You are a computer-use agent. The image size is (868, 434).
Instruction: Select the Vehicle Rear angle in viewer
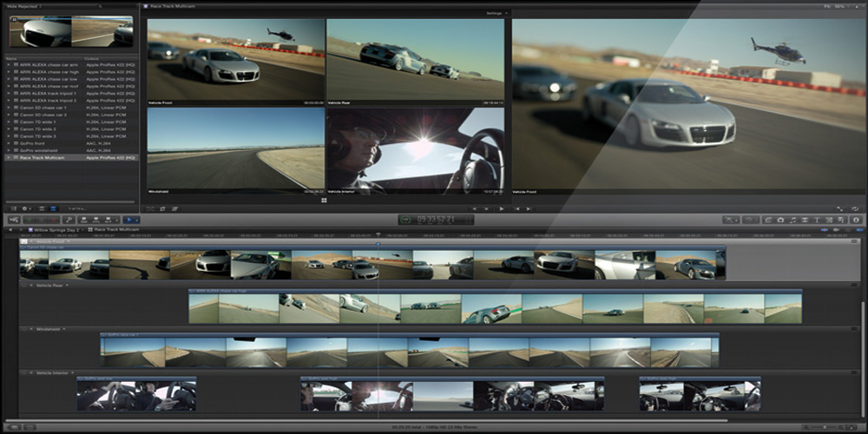pos(416,59)
